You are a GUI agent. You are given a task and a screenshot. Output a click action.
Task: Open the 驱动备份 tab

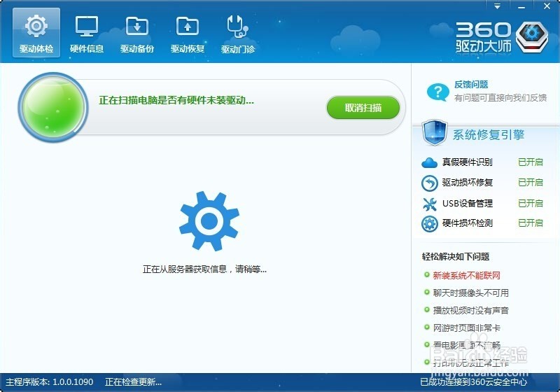click(x=136, y=33)
